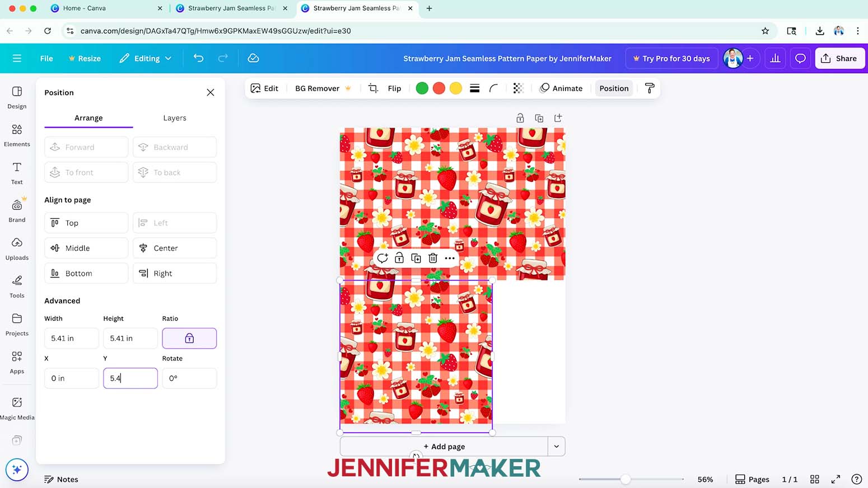Open Magic Media in sidebar
The image size is (868, 488).
(17, 409)
